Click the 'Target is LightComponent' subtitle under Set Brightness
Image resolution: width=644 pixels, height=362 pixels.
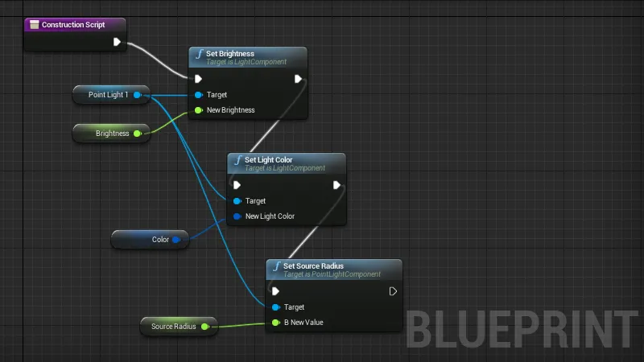(246, 62)
